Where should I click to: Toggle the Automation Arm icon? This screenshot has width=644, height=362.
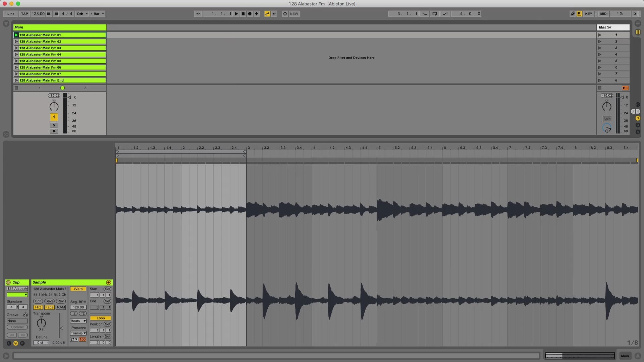(267, 14)
